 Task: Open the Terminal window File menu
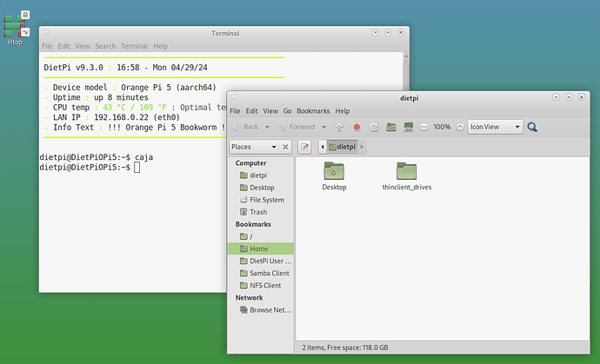pyautogui.click(x=47, y=46)
